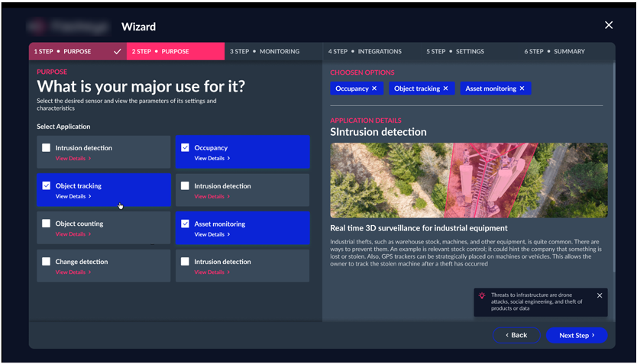Enable the Object counting checkbox
This screenshot has height=364, width=637.
click(47, 224)
